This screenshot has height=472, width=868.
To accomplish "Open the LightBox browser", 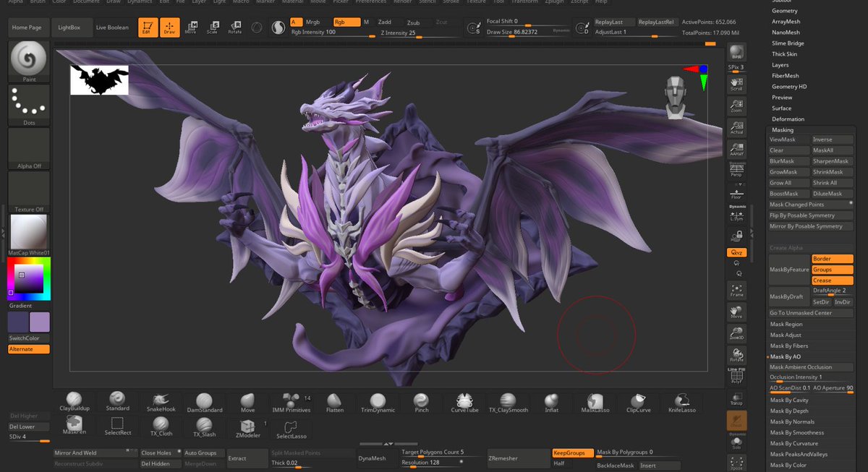I will pyautogui.click(x=69, y=27).
